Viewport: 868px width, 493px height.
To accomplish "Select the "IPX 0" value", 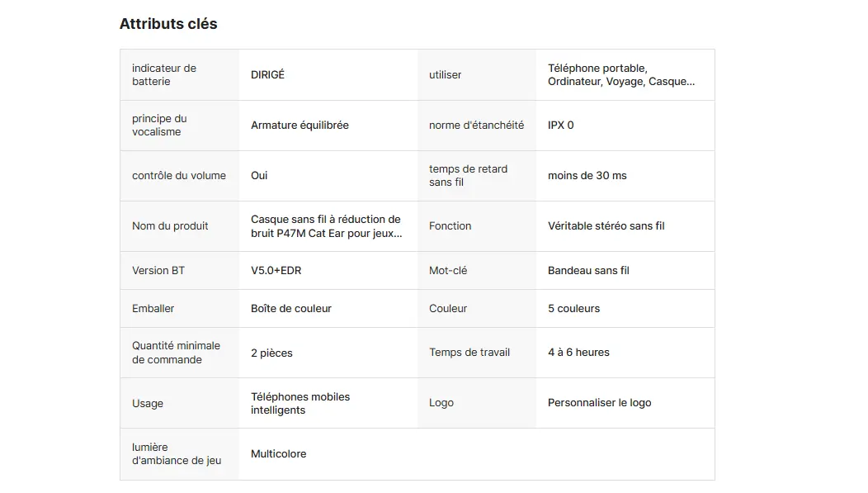I will 561,126.
